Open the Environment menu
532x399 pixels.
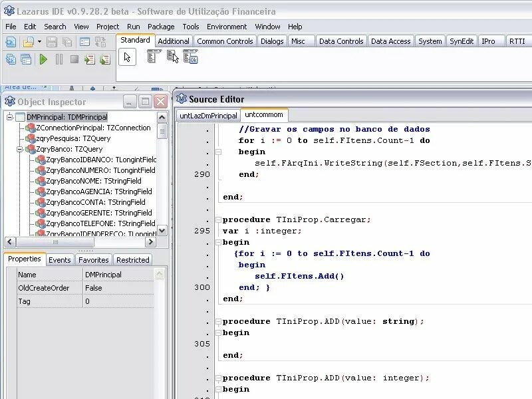pyautogui.click(x=227, y=27)
